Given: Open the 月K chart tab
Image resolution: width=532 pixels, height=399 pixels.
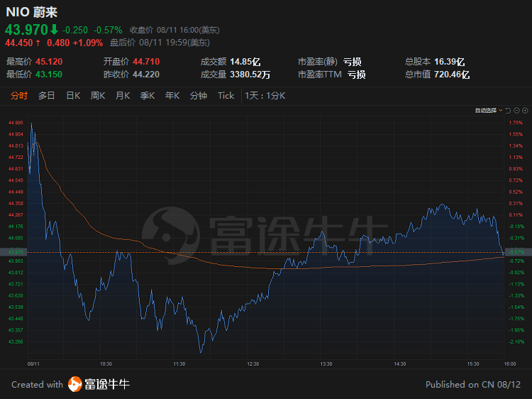Looking at the screenshot, I should [x=123, y=96].
